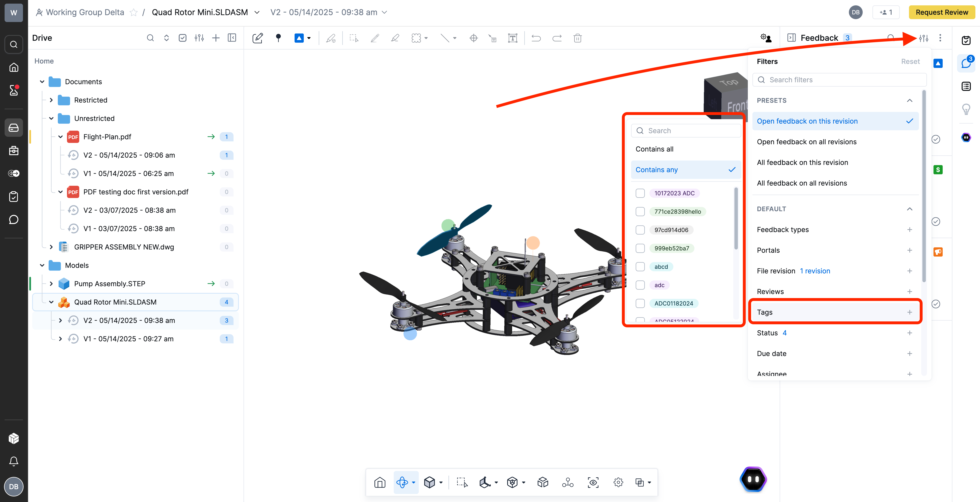Viewport: 980px width, 502px height.
Task: Expand the Restricted folder
Action: [x=51, y=100]
